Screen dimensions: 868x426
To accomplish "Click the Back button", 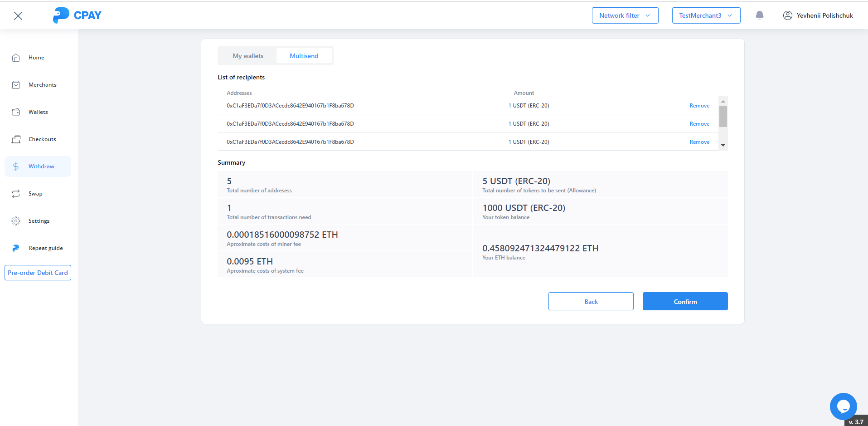I will (591, 302).
